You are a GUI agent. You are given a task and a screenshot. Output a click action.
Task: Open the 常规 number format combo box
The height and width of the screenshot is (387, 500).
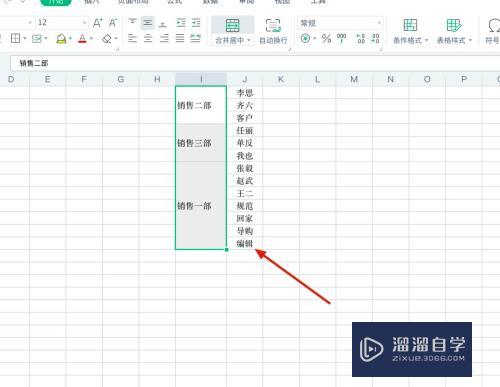[340, 23]
